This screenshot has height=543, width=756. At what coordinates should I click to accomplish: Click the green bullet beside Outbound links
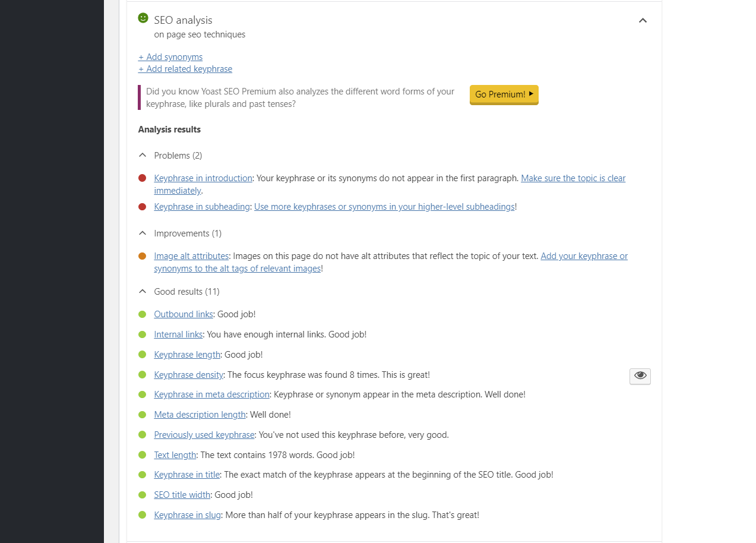point(143,314)
